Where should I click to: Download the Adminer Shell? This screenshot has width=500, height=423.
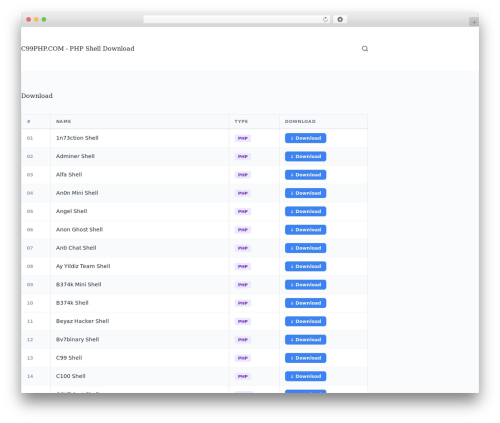[305, 156]
